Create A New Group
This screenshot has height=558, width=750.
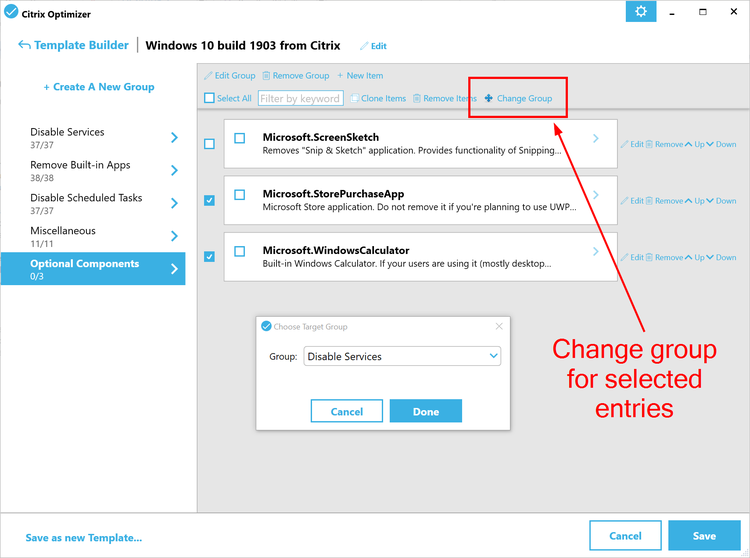99,87
